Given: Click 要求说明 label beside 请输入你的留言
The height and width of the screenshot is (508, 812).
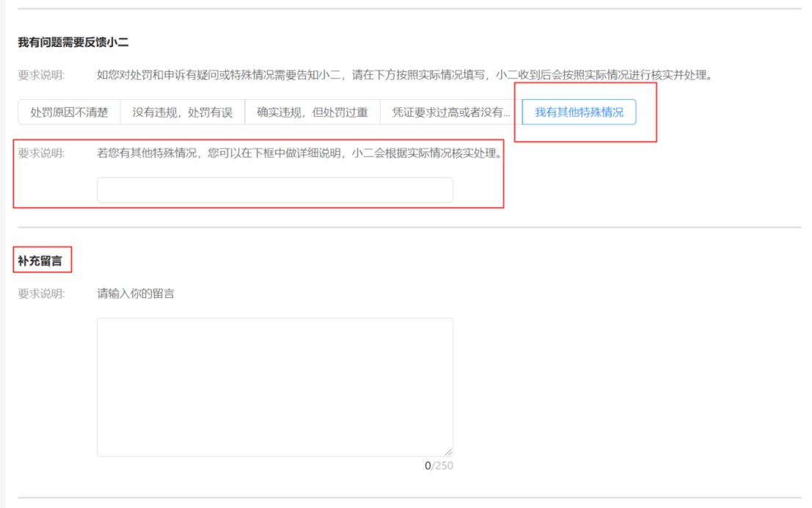Looking at the screenshot, I should tap(41, 294).
